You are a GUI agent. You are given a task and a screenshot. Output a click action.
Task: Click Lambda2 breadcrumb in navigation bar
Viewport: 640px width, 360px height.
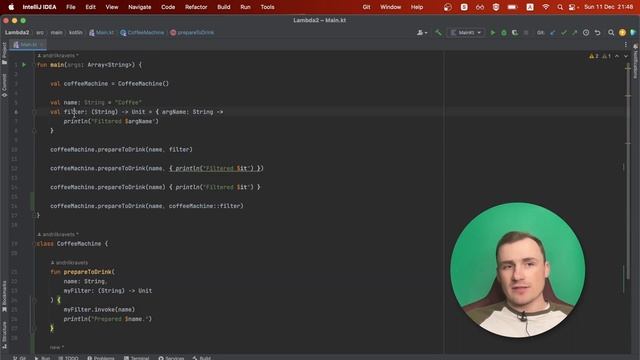point(17,33)
